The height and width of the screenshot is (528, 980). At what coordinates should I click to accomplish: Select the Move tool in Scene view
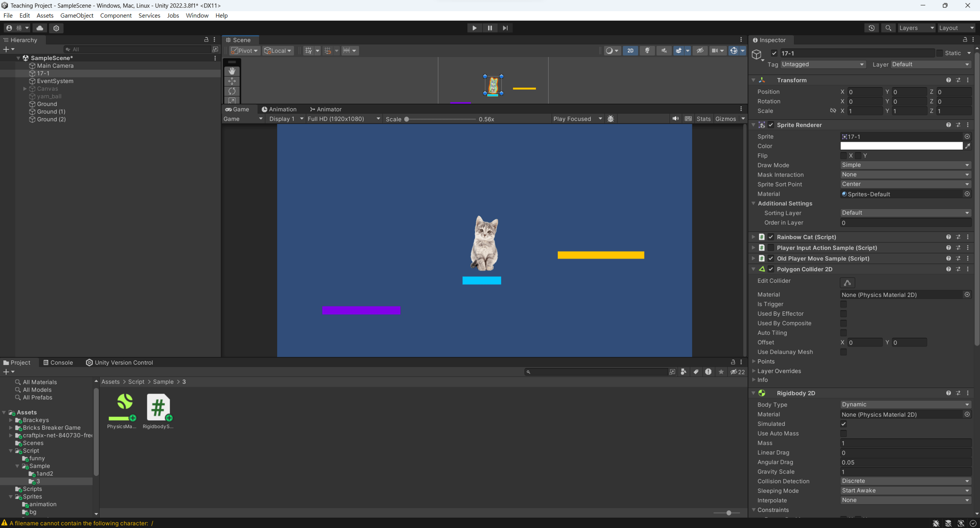(x=232, y=81)
